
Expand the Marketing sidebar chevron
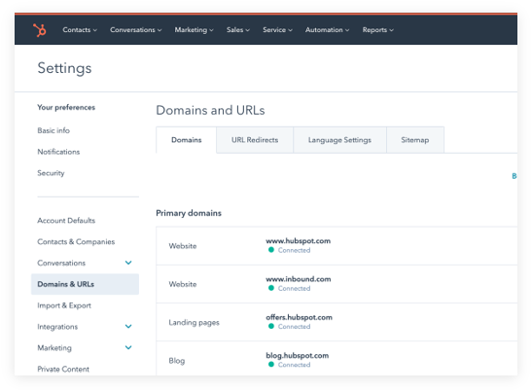[128, 347]
